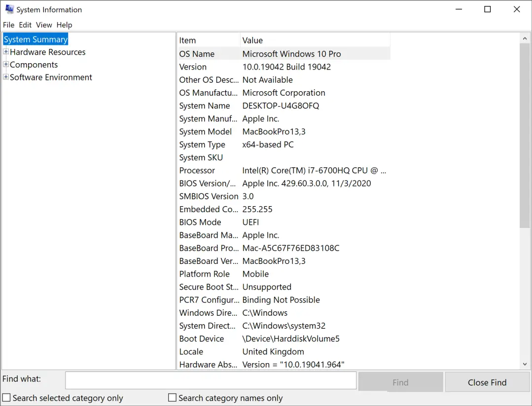Viewport: 532px width, 406px height.
Task: Select the Locale row label
Action: [x=191, y=351]
